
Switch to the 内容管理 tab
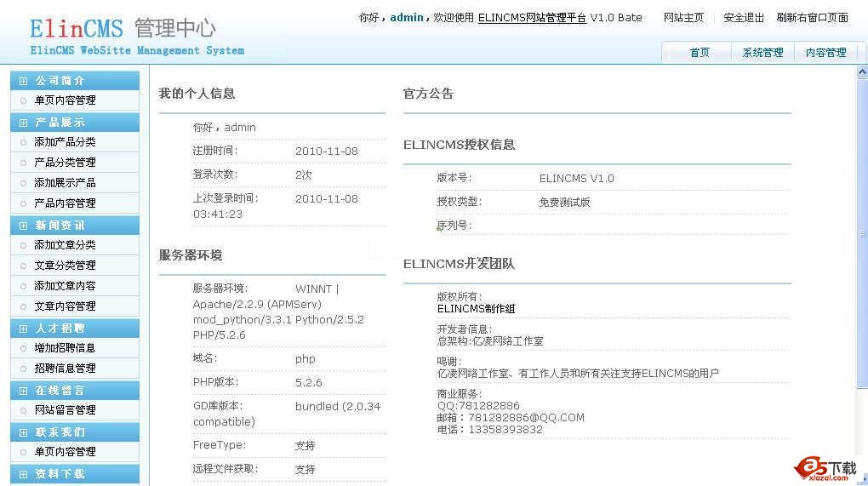coord(825,53)
